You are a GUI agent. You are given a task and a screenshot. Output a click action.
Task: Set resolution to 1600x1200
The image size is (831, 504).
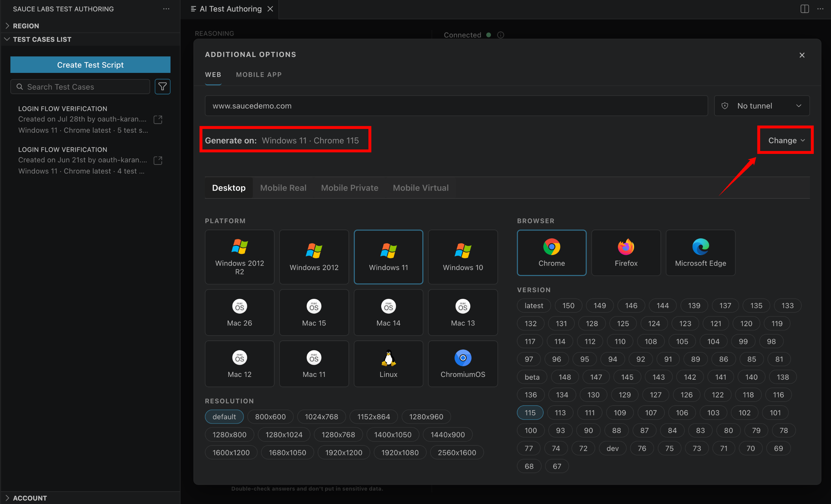click(x=231, y=452)
